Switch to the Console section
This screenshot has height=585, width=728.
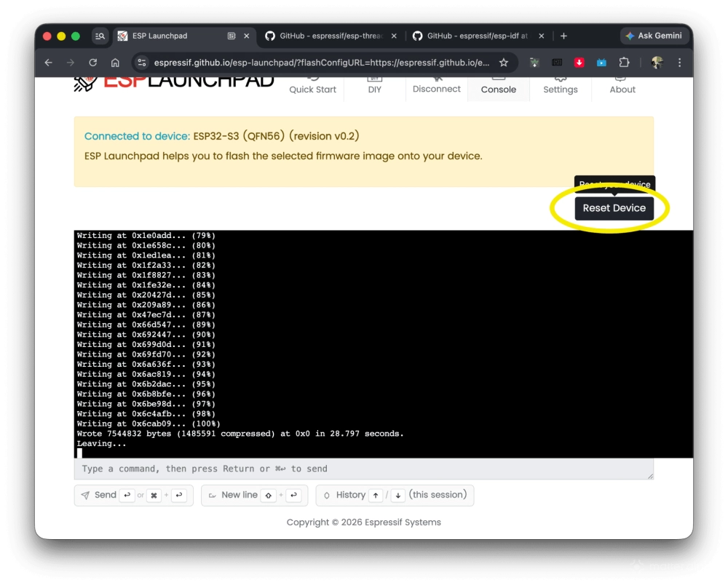coord(498,89)
